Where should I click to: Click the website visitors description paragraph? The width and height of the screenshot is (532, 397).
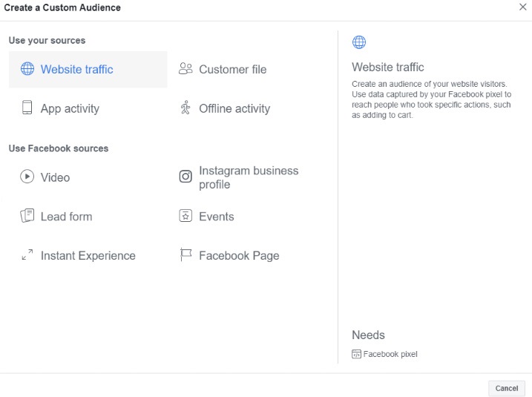[431, 99]
